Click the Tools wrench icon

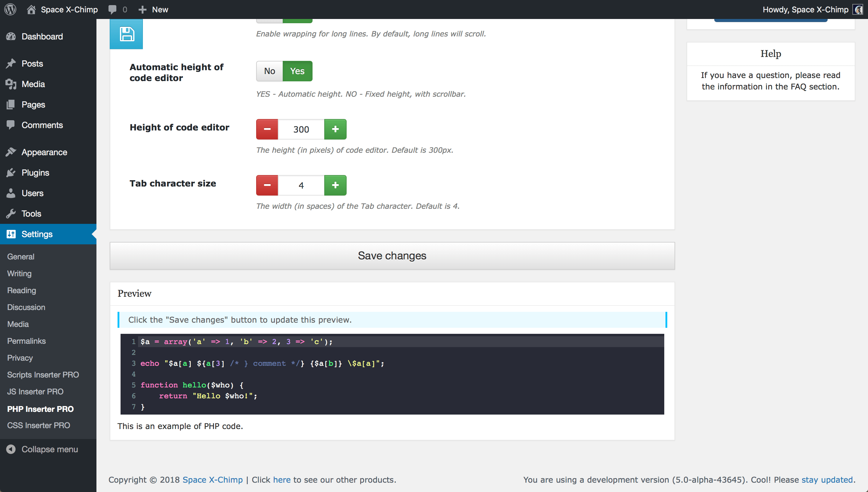tap(11, 214)
